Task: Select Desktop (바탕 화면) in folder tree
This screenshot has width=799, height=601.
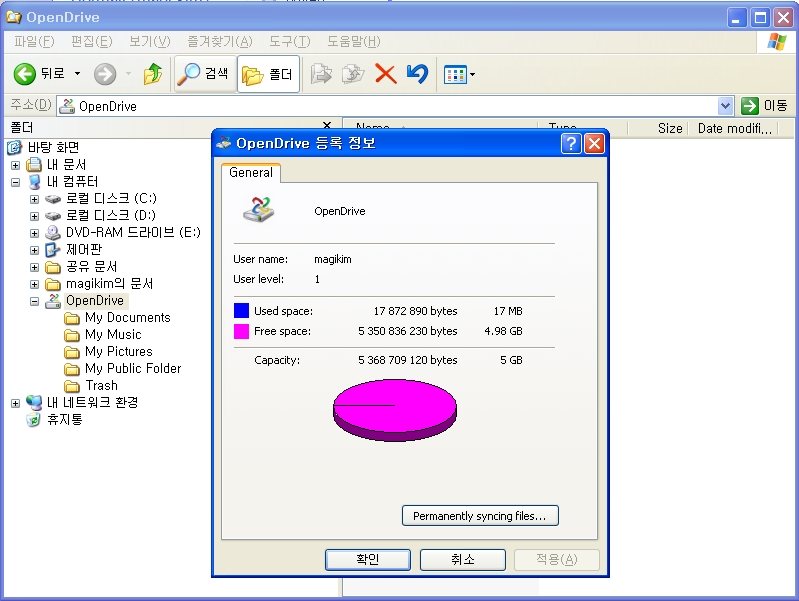Action: coord(53,147)
